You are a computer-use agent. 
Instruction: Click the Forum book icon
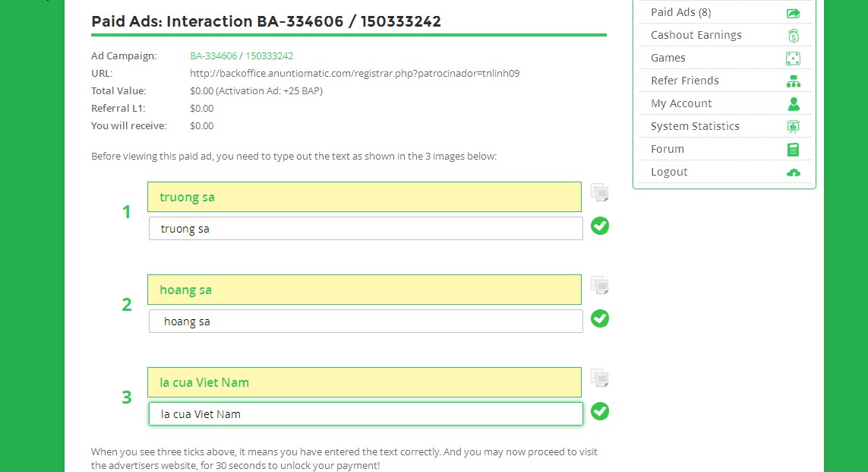click(793, 150)
